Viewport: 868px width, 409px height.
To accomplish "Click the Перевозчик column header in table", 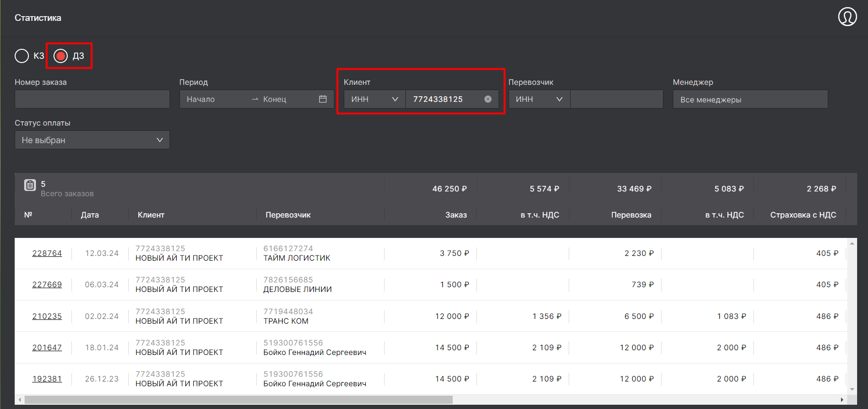I will coord(288,215).
